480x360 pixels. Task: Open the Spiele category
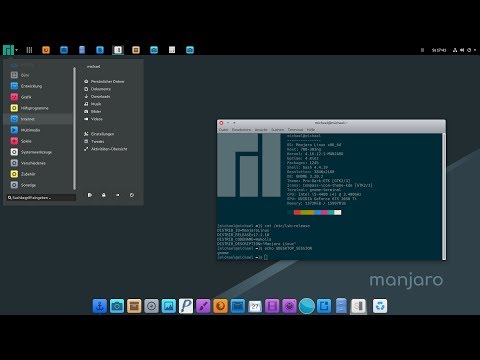pos(38,141)
